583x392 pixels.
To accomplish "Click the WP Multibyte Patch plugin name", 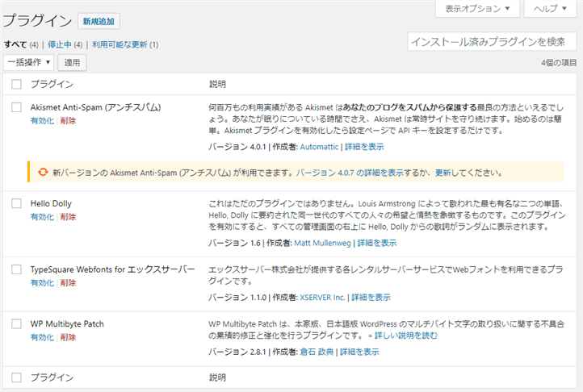I will click(x=67, y=324).
